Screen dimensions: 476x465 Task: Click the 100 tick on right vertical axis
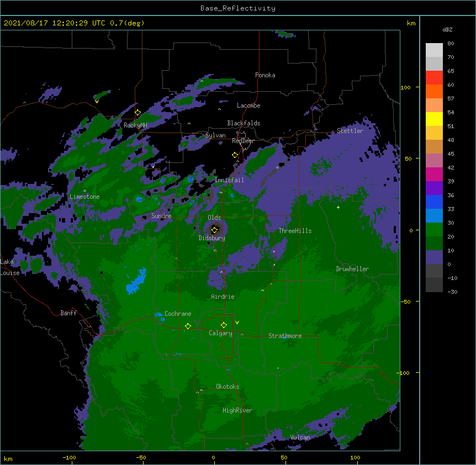pyautogui.click(x=405, y=87)
